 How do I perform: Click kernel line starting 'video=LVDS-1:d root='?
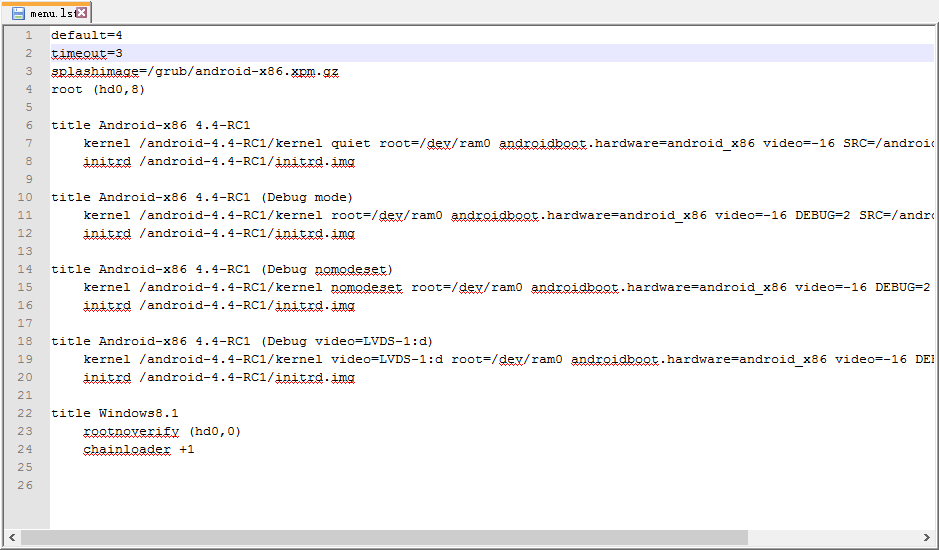508,359
